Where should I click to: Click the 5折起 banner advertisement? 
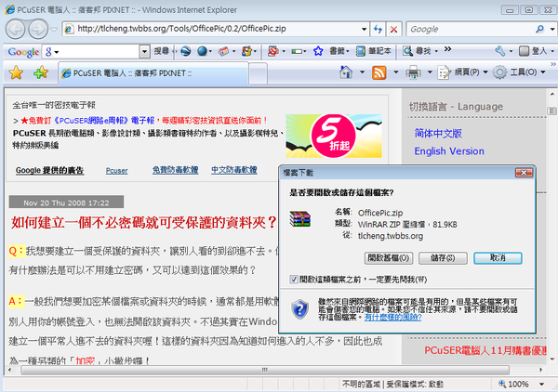(334, 137)
